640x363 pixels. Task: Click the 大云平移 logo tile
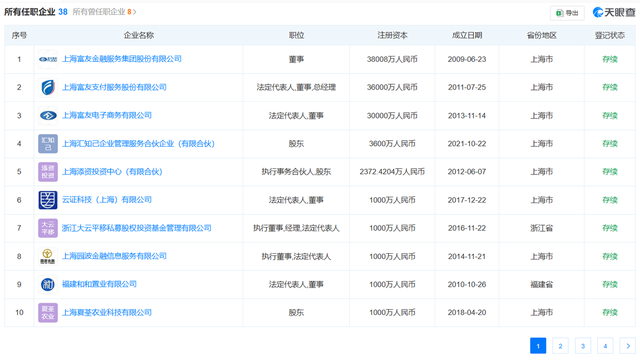tap(48, 228)
